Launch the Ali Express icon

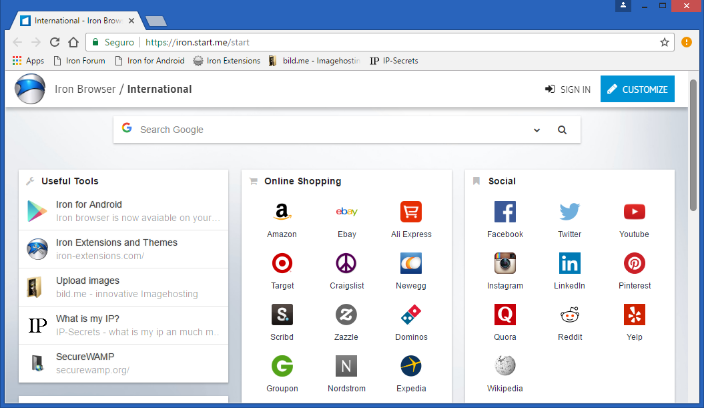click(411, 211)
